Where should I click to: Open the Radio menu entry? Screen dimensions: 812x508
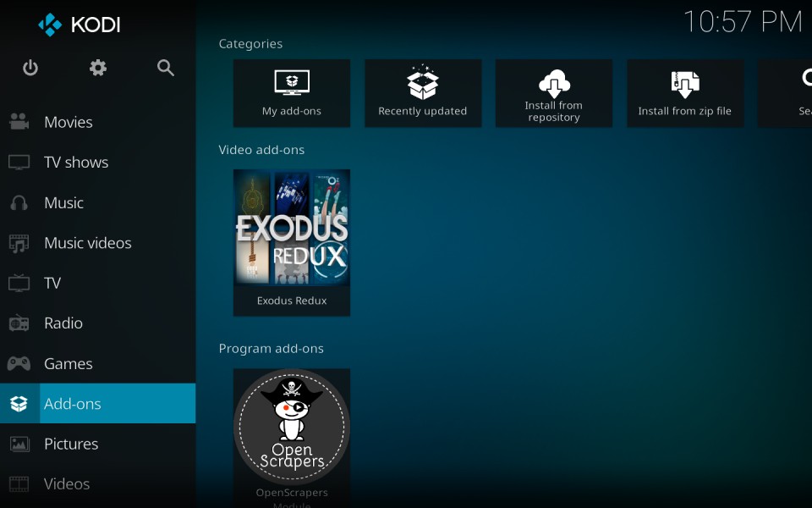click(x=98, y=323)
